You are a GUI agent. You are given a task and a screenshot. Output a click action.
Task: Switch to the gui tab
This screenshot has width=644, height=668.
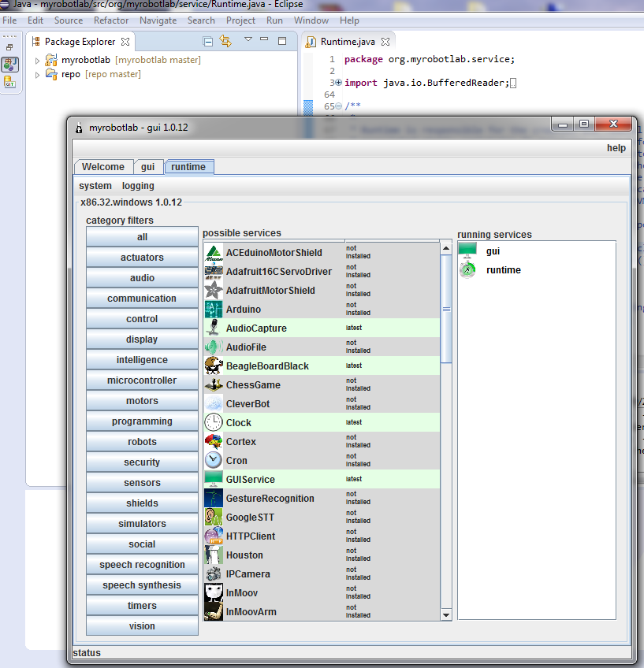click(x=147, y=167)
